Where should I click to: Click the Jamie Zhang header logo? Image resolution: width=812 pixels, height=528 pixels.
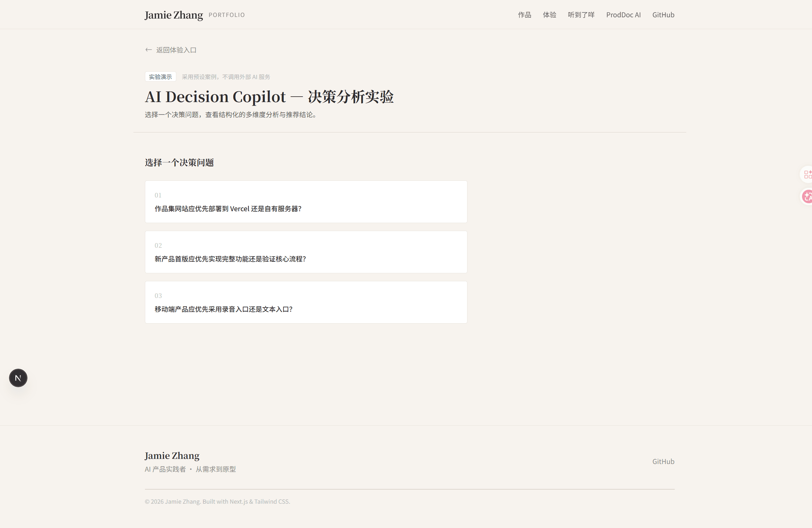[x=174, y=15]
